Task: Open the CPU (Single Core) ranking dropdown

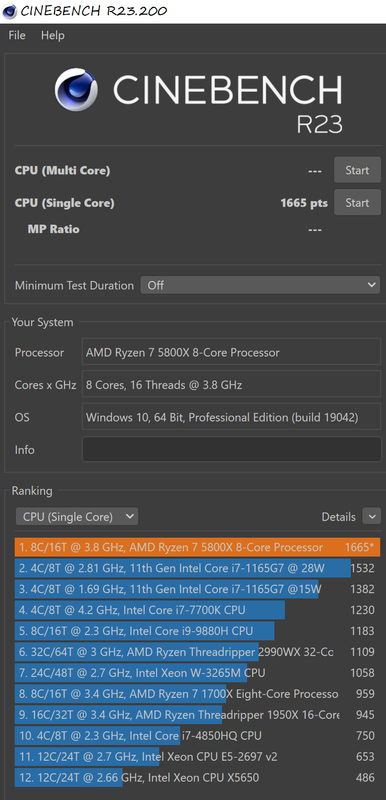Action: 77,516
